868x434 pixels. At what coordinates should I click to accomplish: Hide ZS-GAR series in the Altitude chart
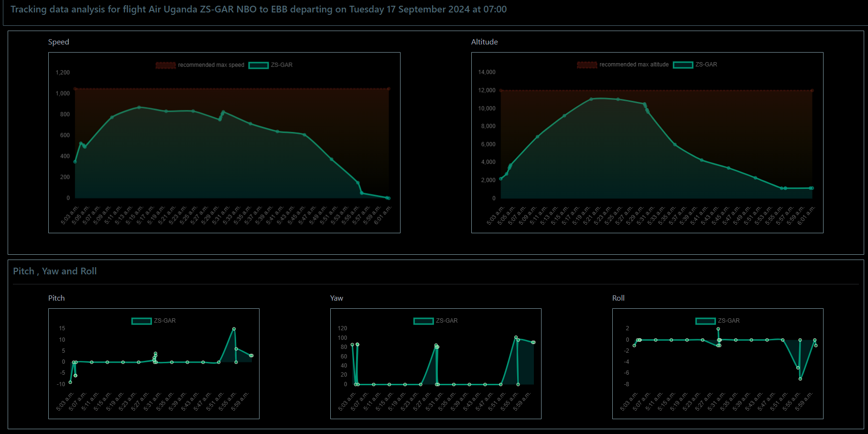(683, 65)
